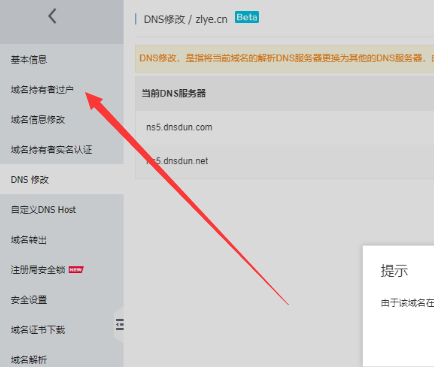Select the ns5.dnsdun.com server row
434x367 pixels.
click(285, 127)
